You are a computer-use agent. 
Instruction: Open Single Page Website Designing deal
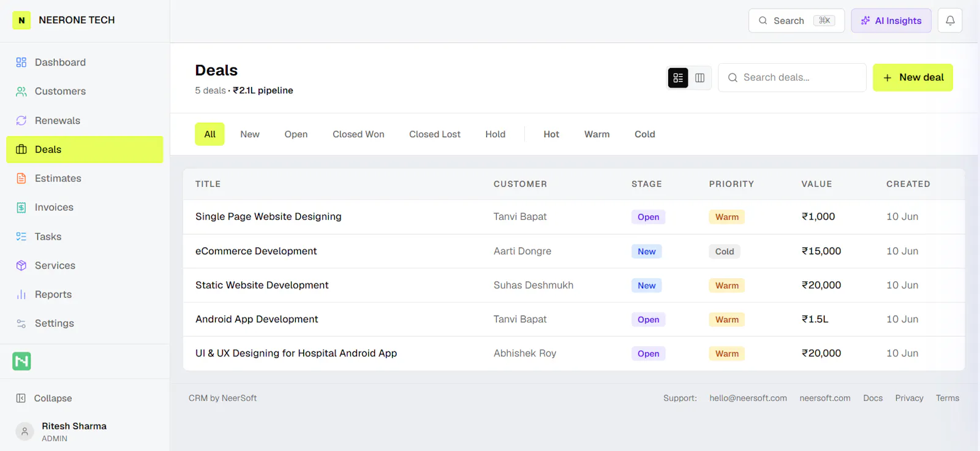(x=268, y=217)
